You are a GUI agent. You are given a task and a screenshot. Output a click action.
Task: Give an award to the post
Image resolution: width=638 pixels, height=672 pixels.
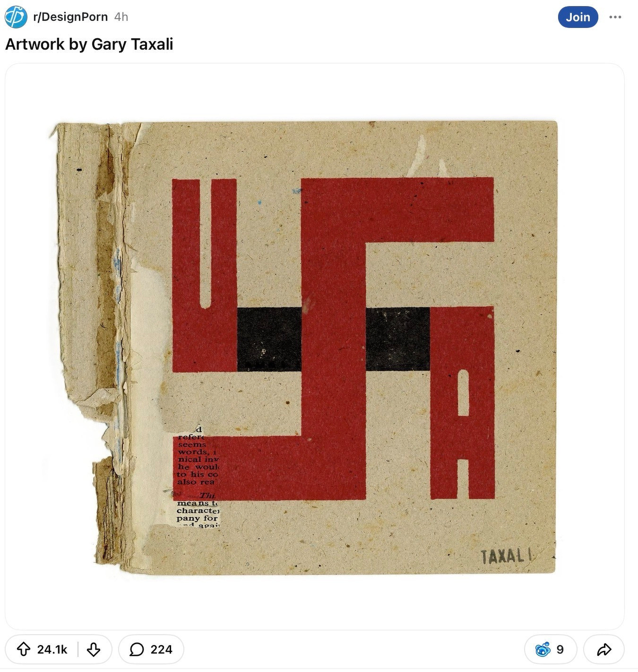tap(551, 649)
